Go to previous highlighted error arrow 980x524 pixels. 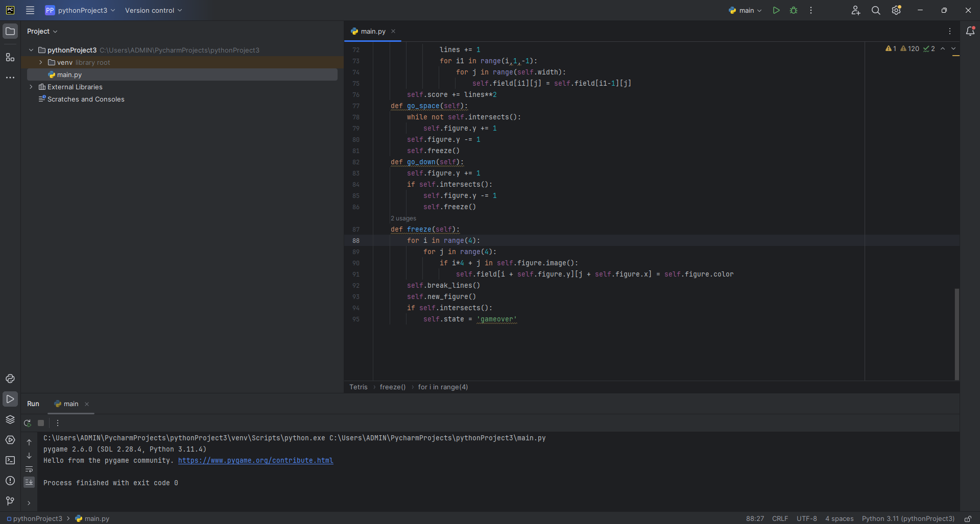tap(943, 48)
